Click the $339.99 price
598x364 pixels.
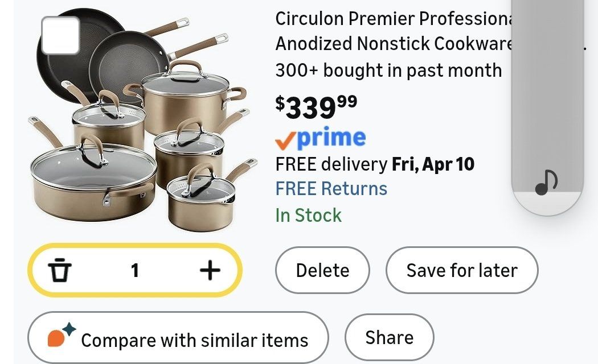316,106
